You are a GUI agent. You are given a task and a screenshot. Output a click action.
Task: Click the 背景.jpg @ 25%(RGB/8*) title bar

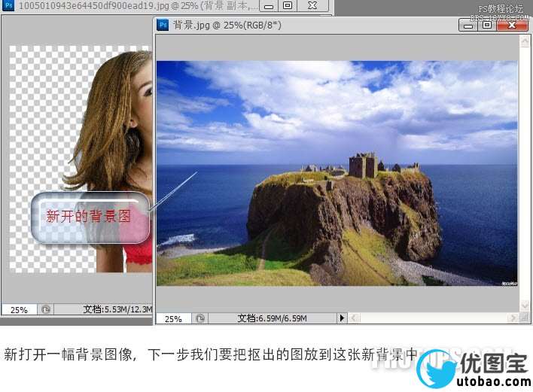[x=227, y=25]
